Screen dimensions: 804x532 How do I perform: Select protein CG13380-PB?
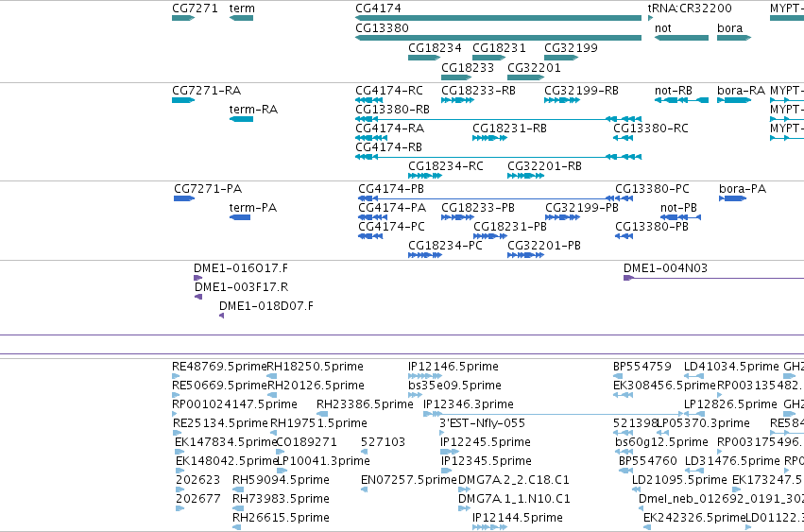point(652,227)
